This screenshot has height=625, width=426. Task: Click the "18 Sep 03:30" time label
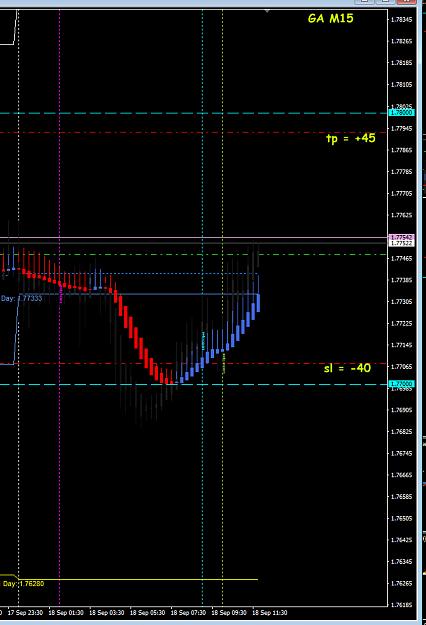pos(107,613)
